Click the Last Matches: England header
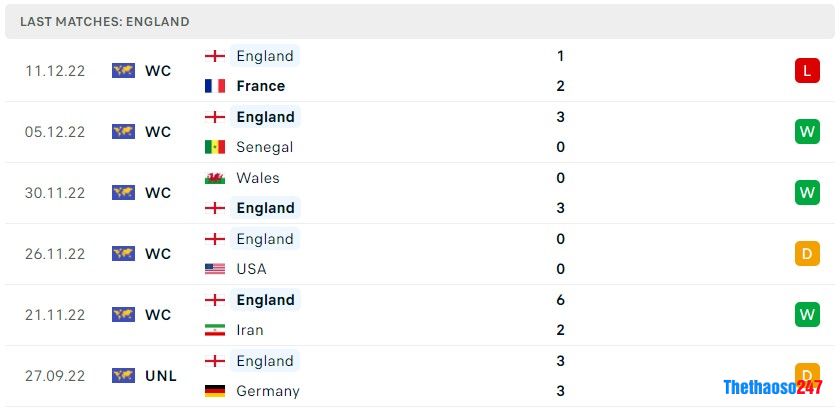 tap(104, 21)
